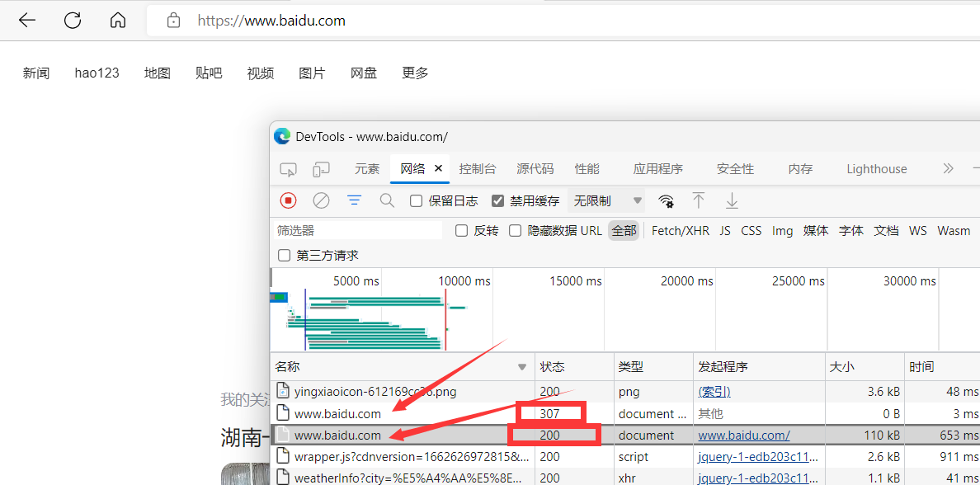
Task: Switch to the 元素 tab
Action: click(368, 169)
